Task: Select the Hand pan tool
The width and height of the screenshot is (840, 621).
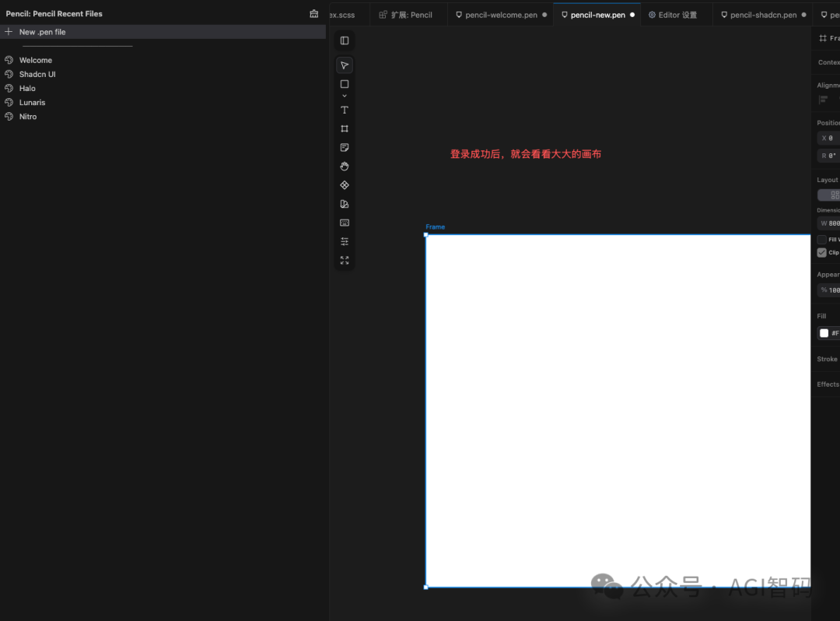Action: [345, 166]
